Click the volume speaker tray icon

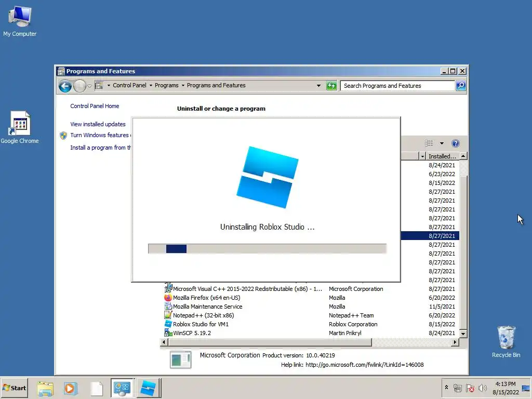482,388
